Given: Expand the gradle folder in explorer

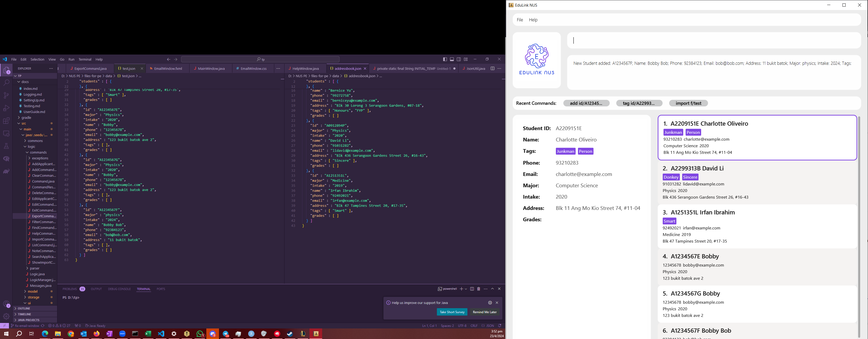Looking at the screenshot, I should coord(26,118).
